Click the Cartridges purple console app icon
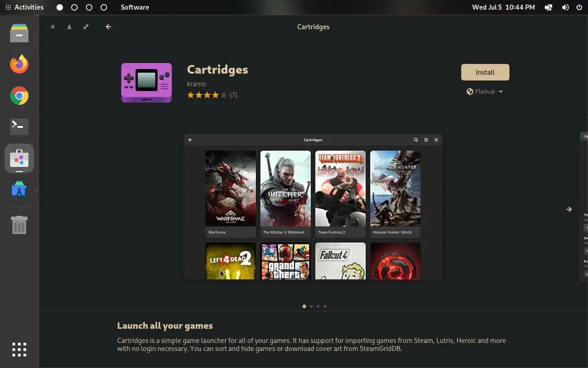The image size is (588, 368). tap(147, 83)
